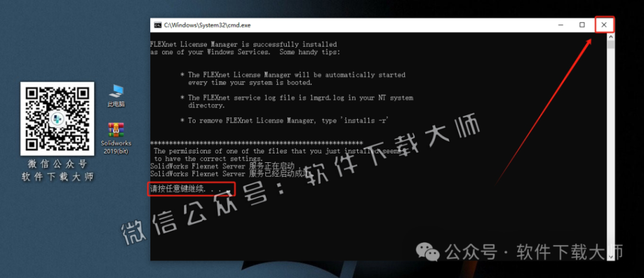Minimize the cmd.exe window
Screen dimensions: 644x278
tap(561, 25)
